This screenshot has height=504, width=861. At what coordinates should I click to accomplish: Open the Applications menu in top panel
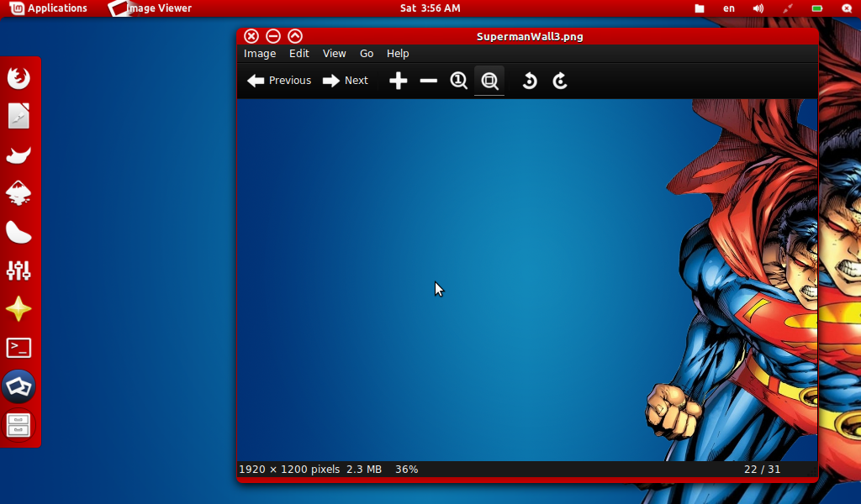[x=48, y=8]
